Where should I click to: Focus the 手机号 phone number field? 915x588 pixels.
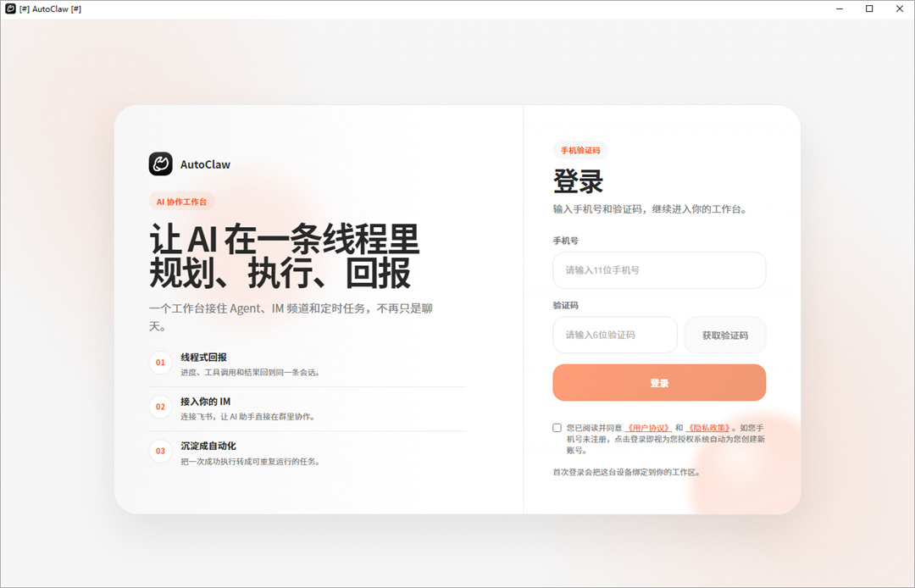tap(659, 270)
